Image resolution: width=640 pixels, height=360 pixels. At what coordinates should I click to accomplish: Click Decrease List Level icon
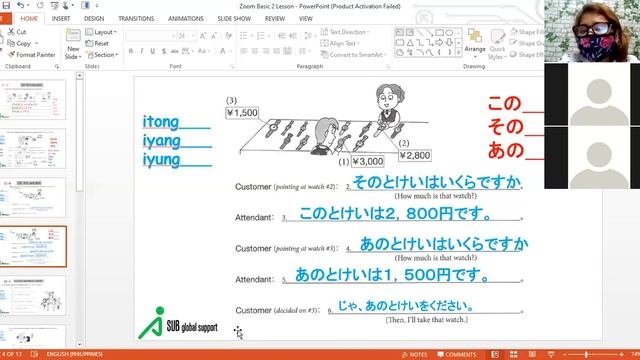pyautogui.click(x=282, y=36)
